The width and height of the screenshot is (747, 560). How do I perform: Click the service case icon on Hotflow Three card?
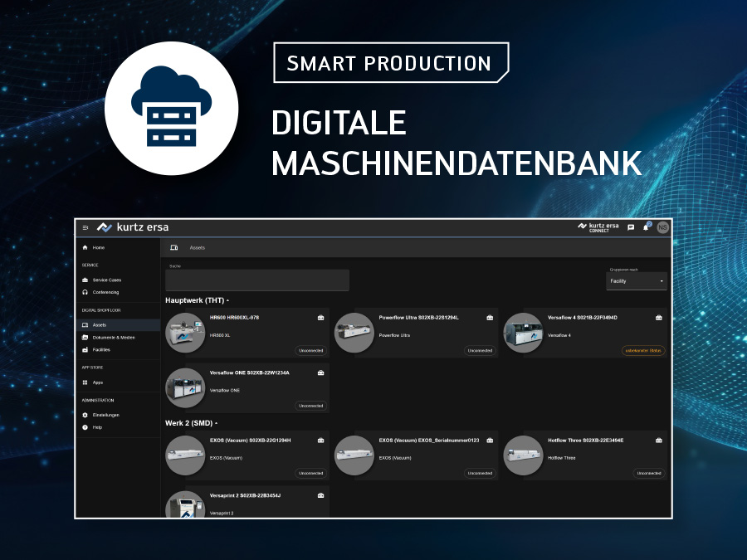(x=659, y=441)
